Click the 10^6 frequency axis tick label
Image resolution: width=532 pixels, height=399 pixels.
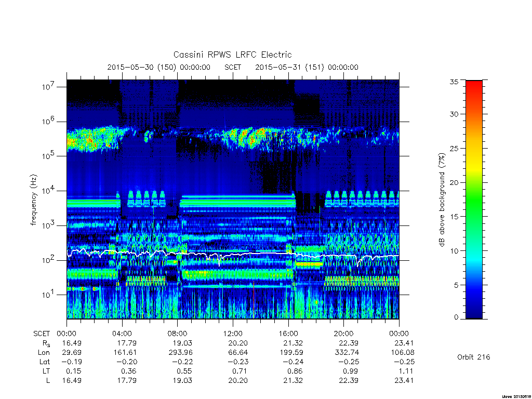[49, 122]
